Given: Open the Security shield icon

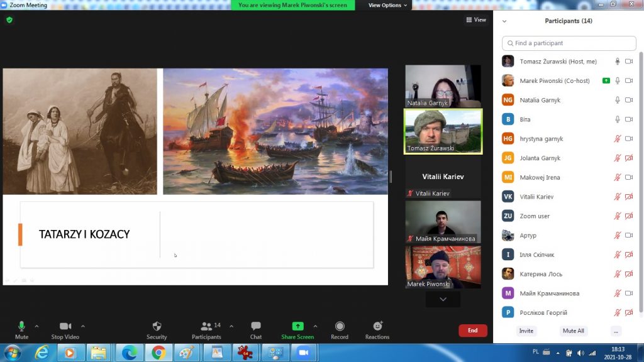Looking at the screenshot, I should pyautogui.click(x=157, y=327).
